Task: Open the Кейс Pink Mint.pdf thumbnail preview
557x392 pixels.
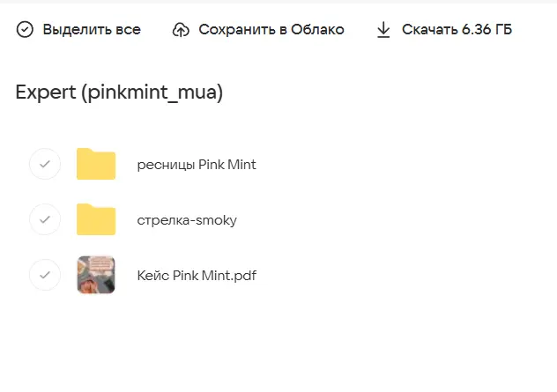Action: click(96, 275)
